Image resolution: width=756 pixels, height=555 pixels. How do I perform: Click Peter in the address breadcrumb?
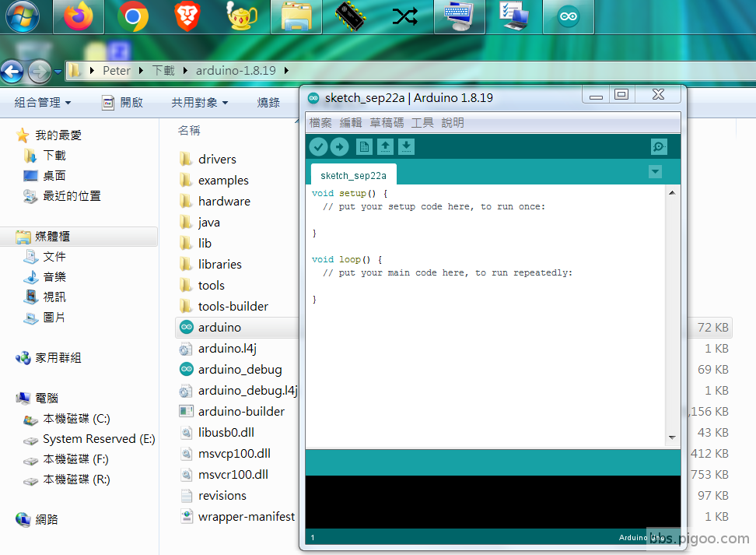click(x=117, y=71)
